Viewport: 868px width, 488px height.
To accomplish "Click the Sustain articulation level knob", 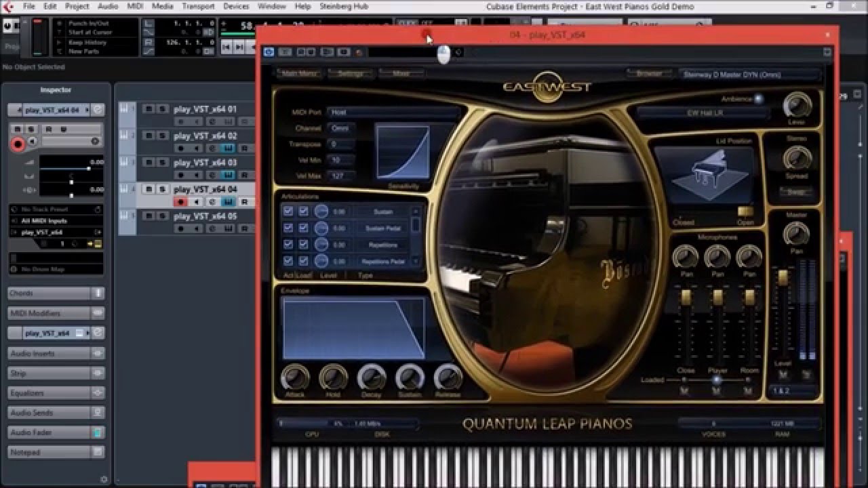I will [x=321, y=211].
